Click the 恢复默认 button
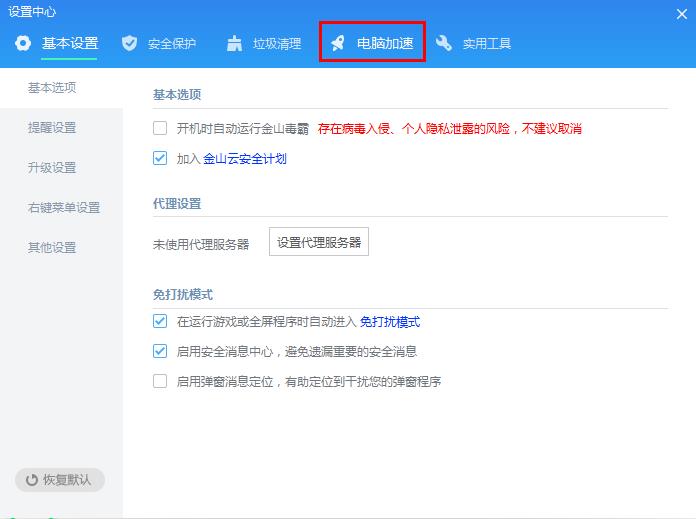The image size is (696, 519). pos(60,480)
